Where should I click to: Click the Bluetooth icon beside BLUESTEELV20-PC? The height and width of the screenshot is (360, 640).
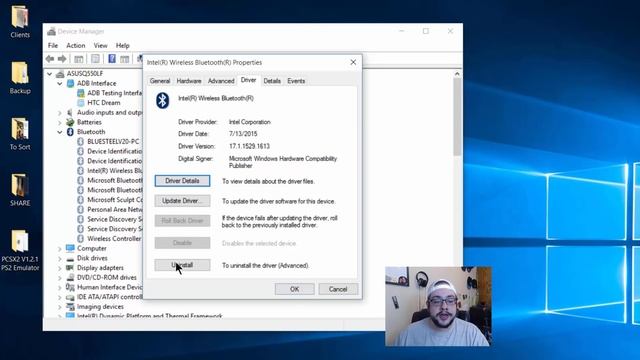coord(80,142)
